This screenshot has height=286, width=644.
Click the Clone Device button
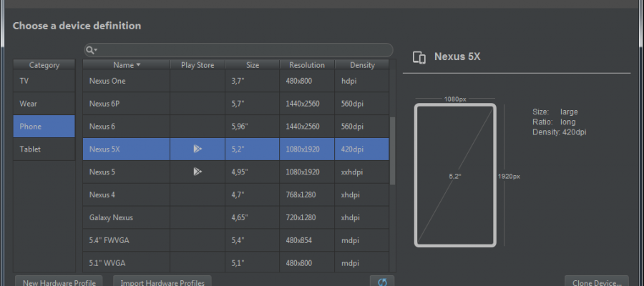597,282
